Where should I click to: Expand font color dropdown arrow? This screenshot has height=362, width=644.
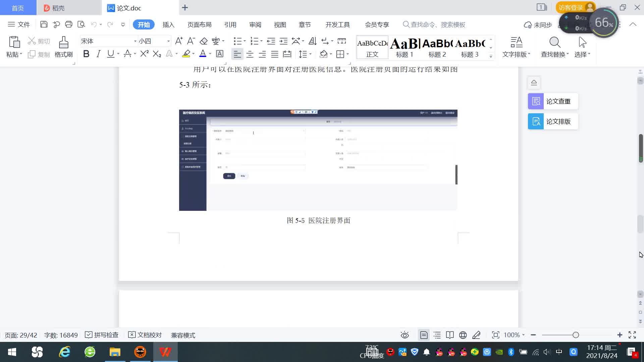(x=210, y=54)
